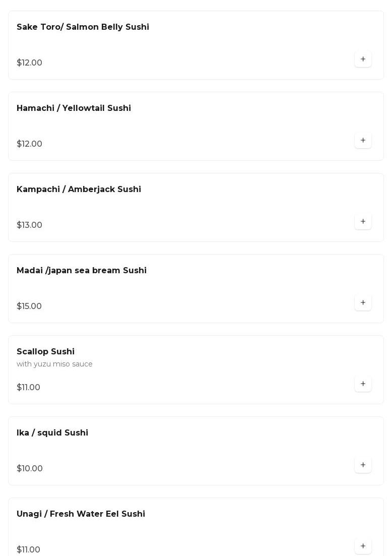Add Unagi Fresh Water Eel Sushi
392x556 pixels.
pos(363,546)
